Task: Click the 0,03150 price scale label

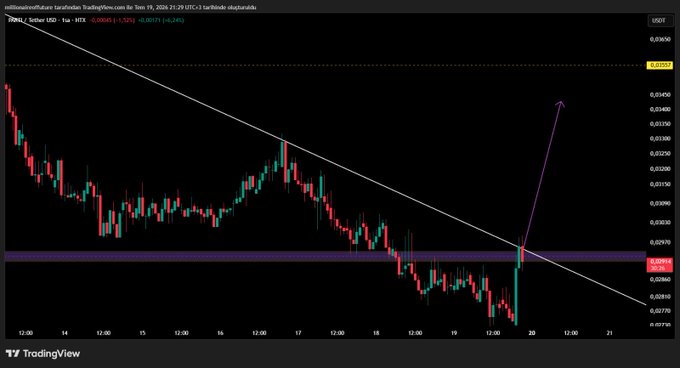Action: click(660, 184)
